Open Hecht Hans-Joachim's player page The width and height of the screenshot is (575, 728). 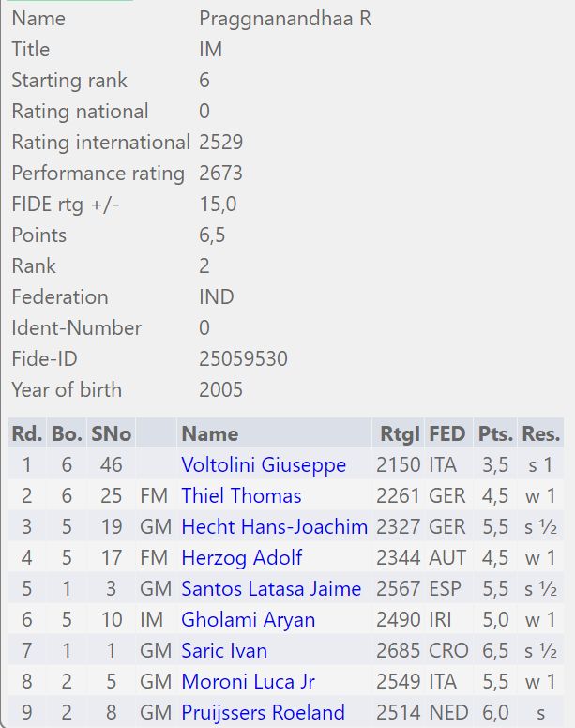pyautogui.click(x=274, y=527)
